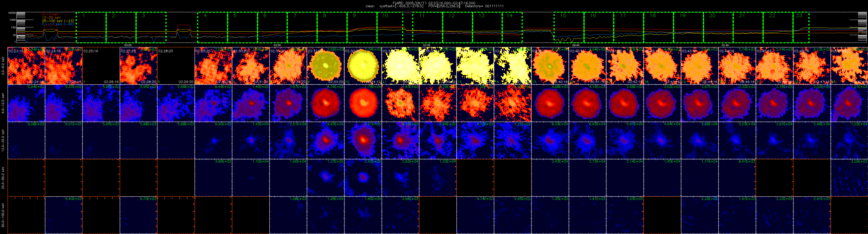
Task: Select interval 10 box on the lightcurve
Action: pyautogui.click(x=390, y=28)
